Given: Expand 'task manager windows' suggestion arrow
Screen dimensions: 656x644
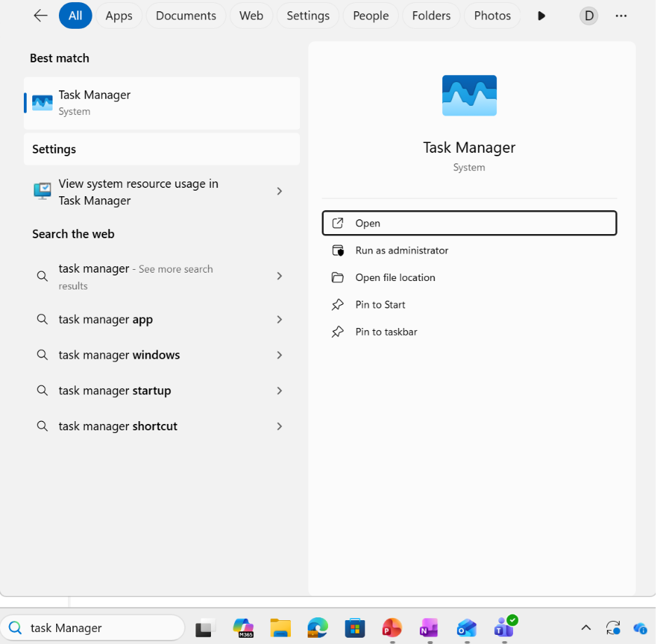Looking at the screenshot, I should click(x=280, y=355).
